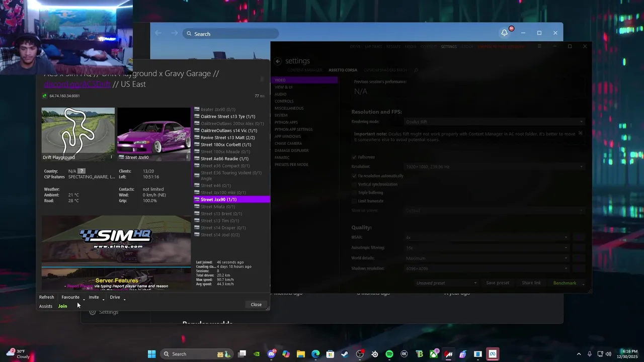Image resolution: width=644 pixels, height=362 pixels.
Task: Select Street Jzx90 (1/1) in car list
Action: pyautogui.click(x=232, y=200)
